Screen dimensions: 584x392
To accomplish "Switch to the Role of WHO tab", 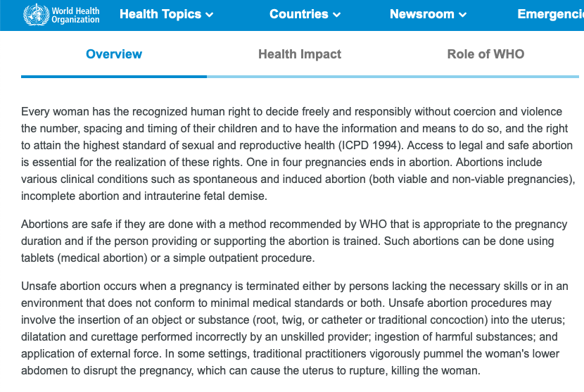I will pyautogui.click(x=485, y=54).
